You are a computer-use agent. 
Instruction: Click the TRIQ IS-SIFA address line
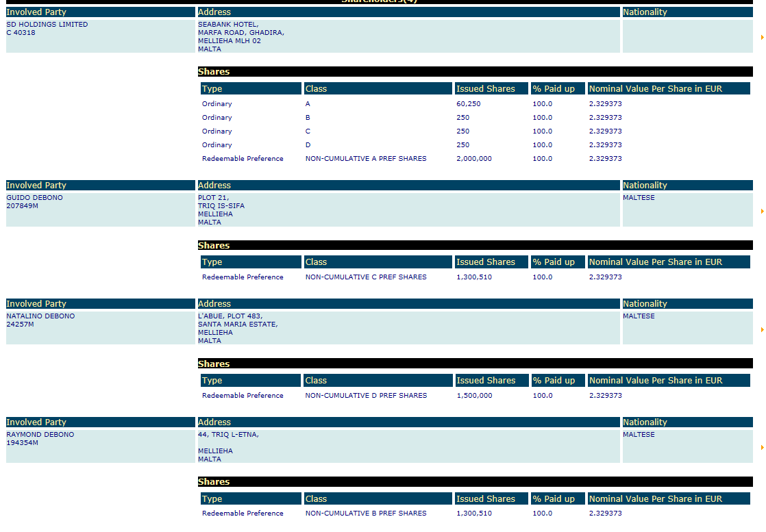(x=221, y=206)
